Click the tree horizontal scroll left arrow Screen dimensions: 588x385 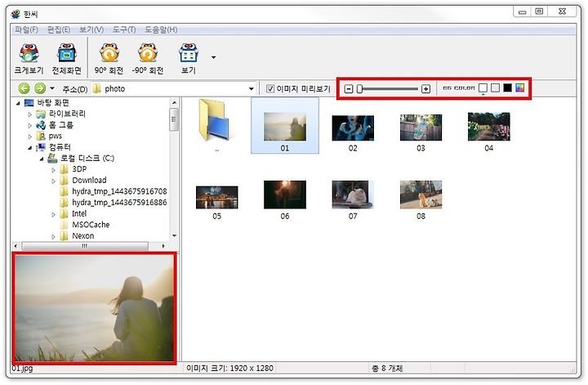pyautogui.click(x=16, y=246)
